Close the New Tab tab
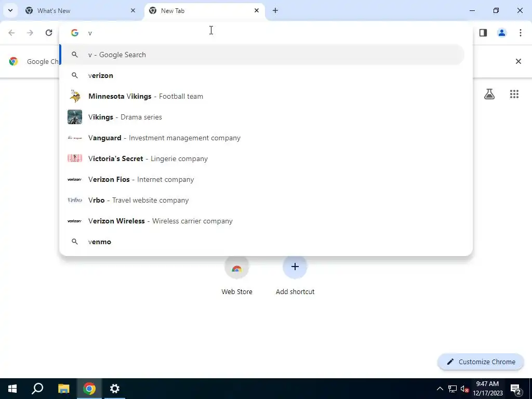This screenshot has height=399, width=532. pos(257,10)
